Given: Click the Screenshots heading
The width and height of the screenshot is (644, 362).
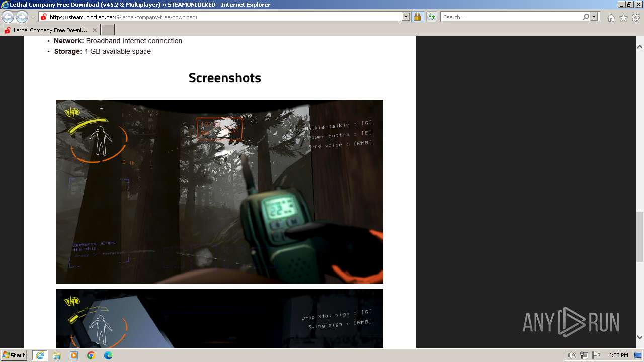Looking at the screenshot, I should (225, 78).
